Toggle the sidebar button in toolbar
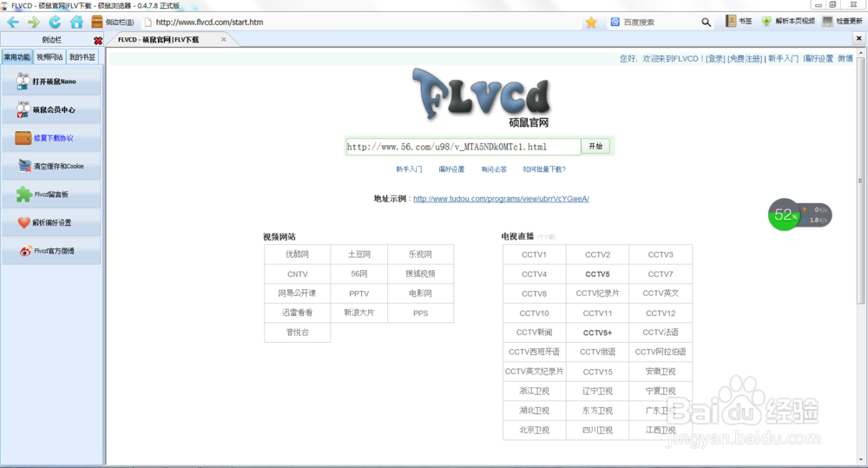The height and width of the screenshot is (468, 868). [113, 23]
